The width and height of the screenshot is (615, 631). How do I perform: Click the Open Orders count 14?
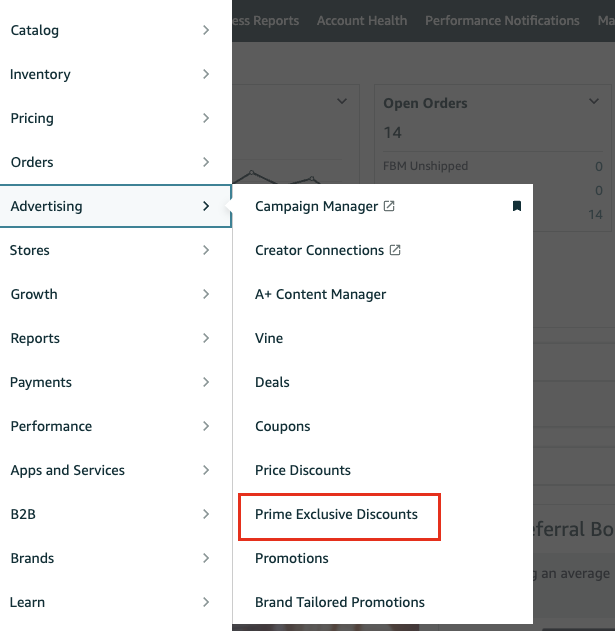pos(392,132)
